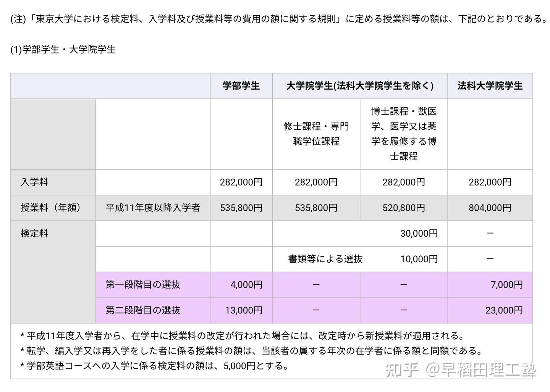Click the 大学院学生(法科大学院学生を除く) header cell

click(x=359, y=86)
